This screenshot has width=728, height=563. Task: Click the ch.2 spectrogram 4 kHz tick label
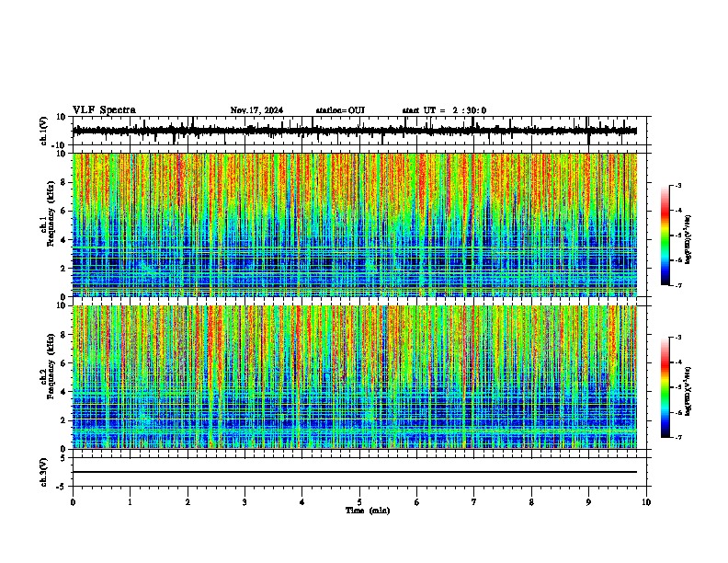[x=63, y=392]
